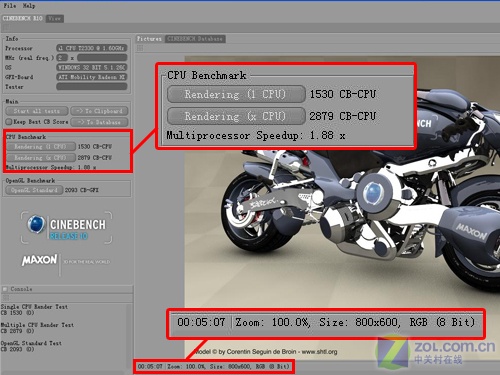Viewport: 500px width, 375px height.
Task: Click the OS info field
Action: pos(92,67)
